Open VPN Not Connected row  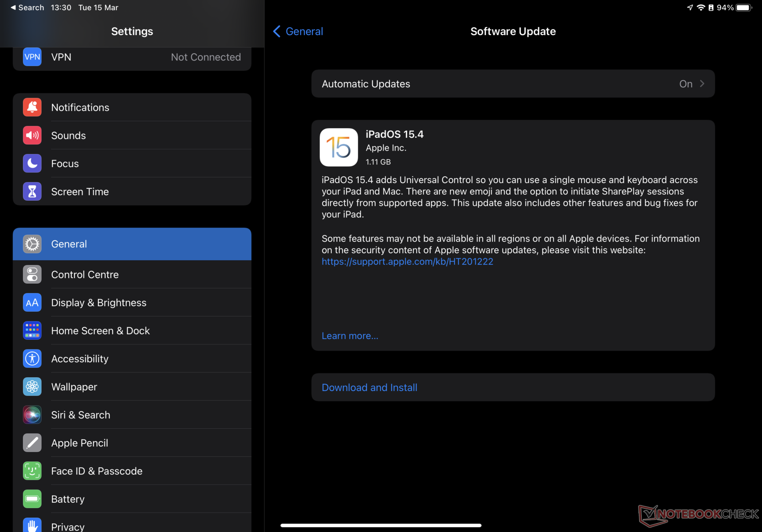point(132,57)
